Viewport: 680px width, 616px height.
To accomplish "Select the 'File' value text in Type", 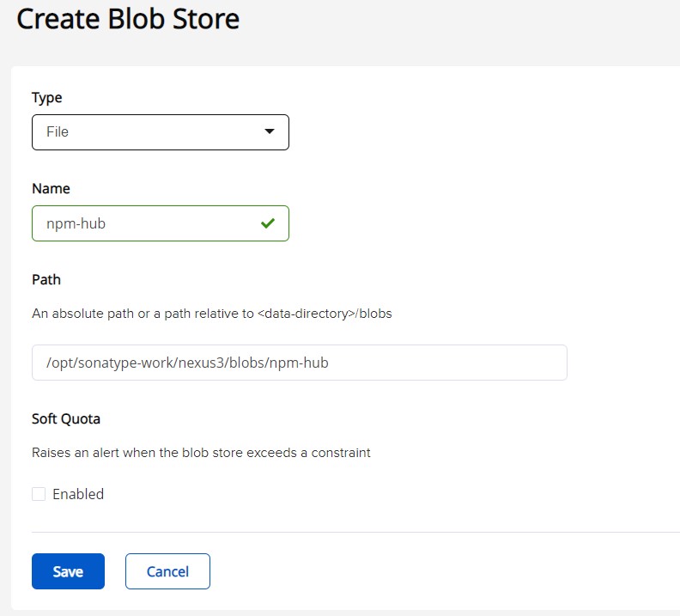I will [58, 132].
